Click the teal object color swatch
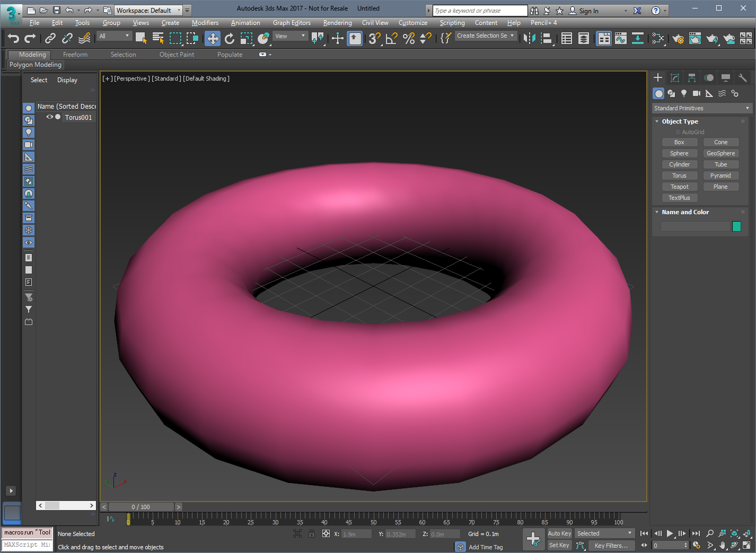 736,226
